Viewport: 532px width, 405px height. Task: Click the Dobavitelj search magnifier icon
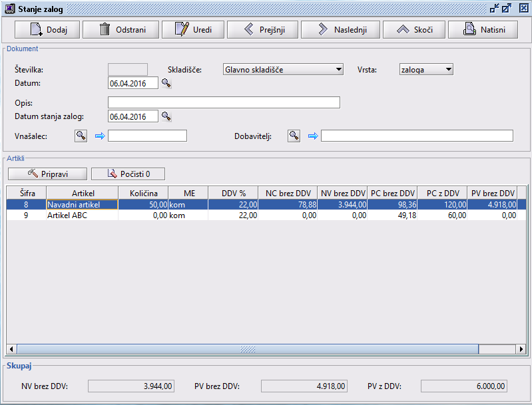[294, 136]
